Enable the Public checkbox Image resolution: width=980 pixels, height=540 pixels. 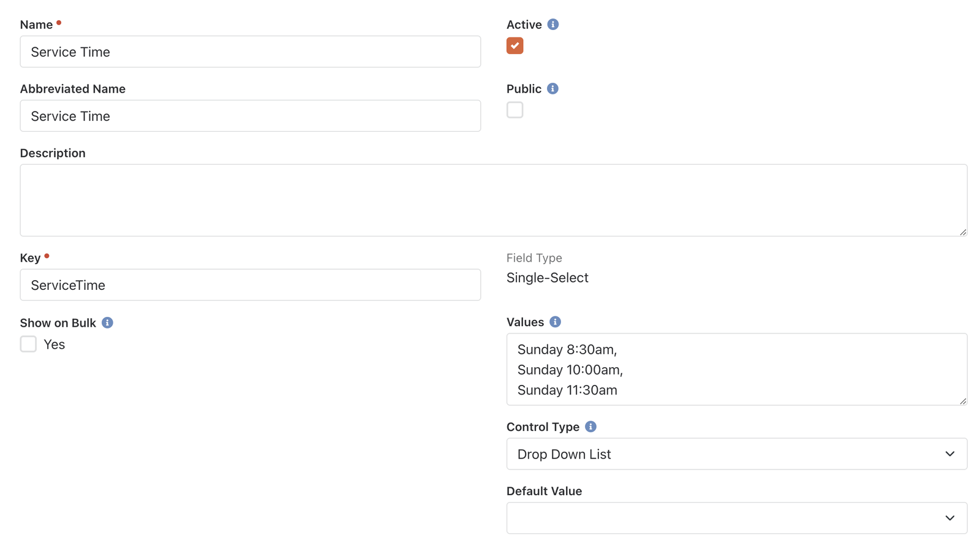click(514, 110)
